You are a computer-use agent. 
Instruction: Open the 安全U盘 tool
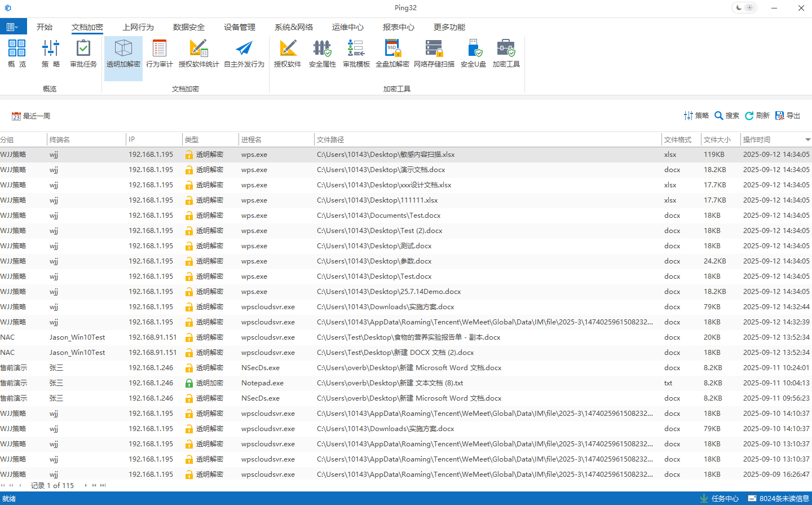(x=473, y=54)
